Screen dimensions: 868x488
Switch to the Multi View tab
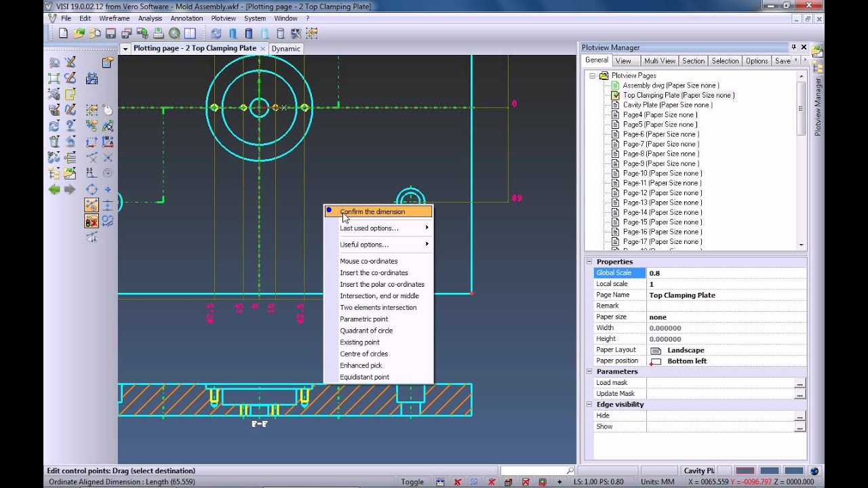pyautogui.click(x=659, y=61)
